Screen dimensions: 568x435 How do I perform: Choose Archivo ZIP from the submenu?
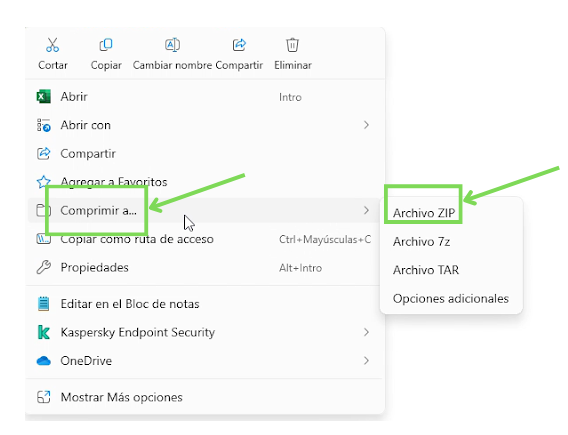[423, 213]
